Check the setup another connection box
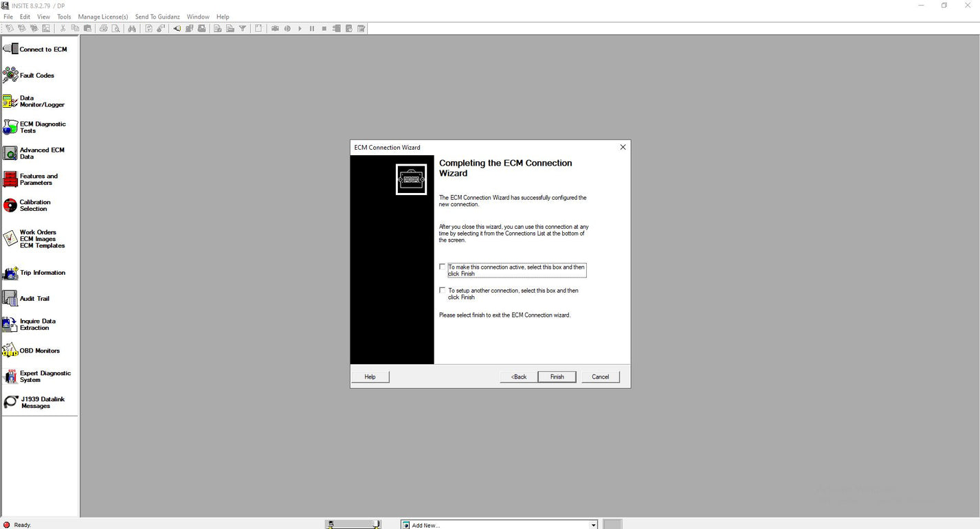Viewport: 980px width, 529px height. click(443, 291)
